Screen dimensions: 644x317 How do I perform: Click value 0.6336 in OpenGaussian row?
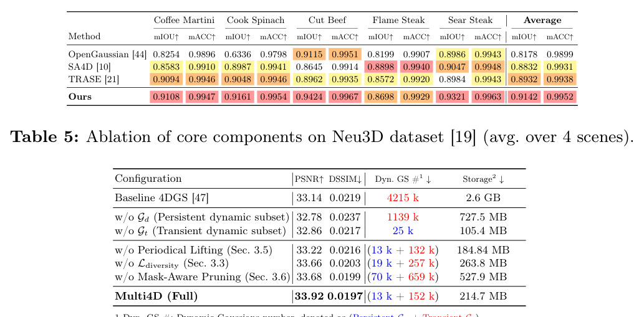click(x=238, y=54)
